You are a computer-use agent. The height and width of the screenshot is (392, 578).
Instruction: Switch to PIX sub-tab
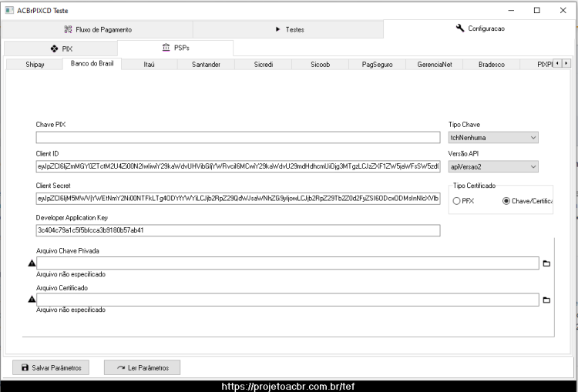pyautogui.click(x=61, y=49)
